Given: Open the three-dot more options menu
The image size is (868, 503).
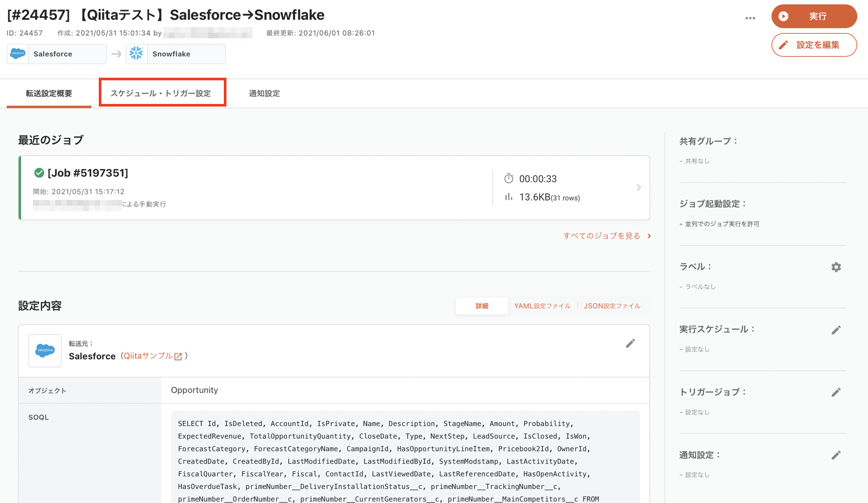Looking at the screenshot, I should click(x=750, y=18).
